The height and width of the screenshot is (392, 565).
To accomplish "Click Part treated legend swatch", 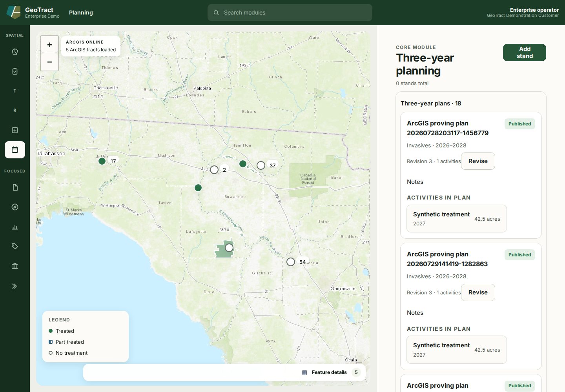I will click(51, 342).
